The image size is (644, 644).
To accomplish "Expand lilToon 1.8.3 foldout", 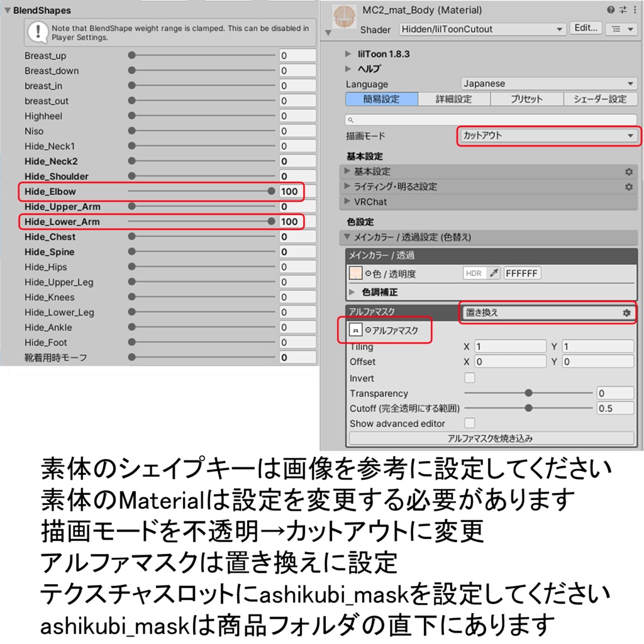I will (x=348, y=54).
